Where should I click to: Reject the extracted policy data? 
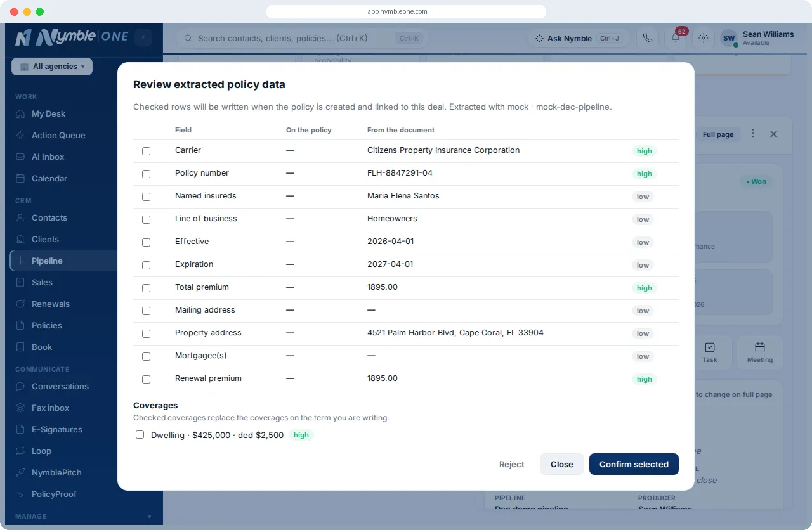(x=511, y=464)
